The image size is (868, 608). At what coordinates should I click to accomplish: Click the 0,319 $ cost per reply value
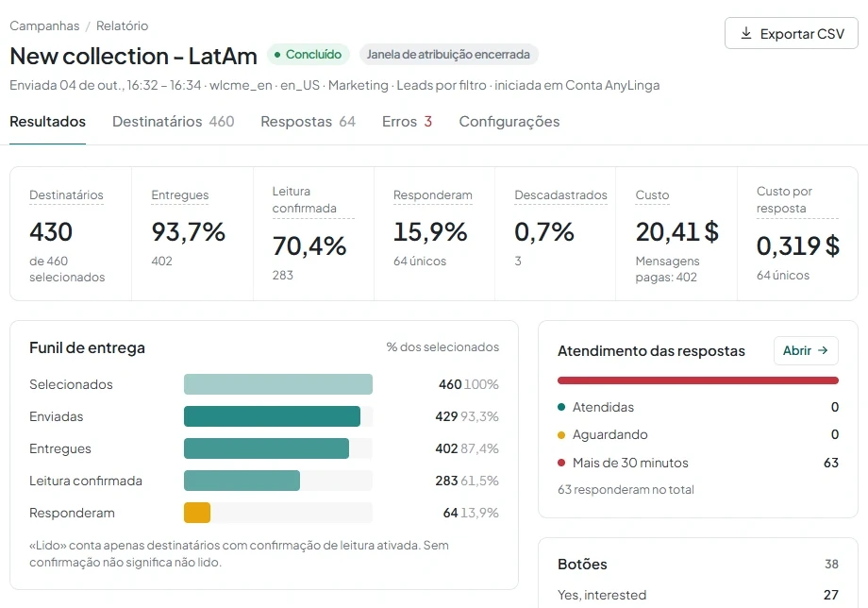pos(797,245)
